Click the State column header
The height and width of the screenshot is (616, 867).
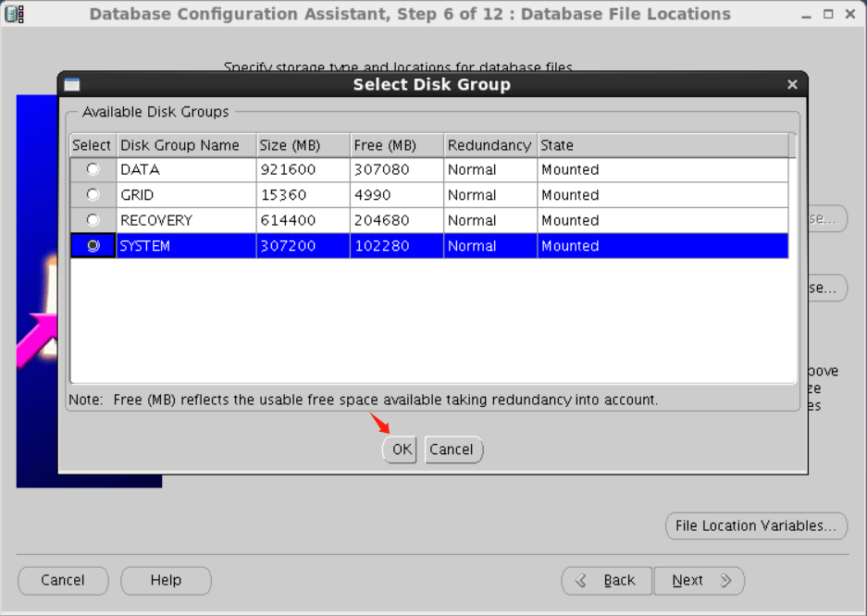663,145
